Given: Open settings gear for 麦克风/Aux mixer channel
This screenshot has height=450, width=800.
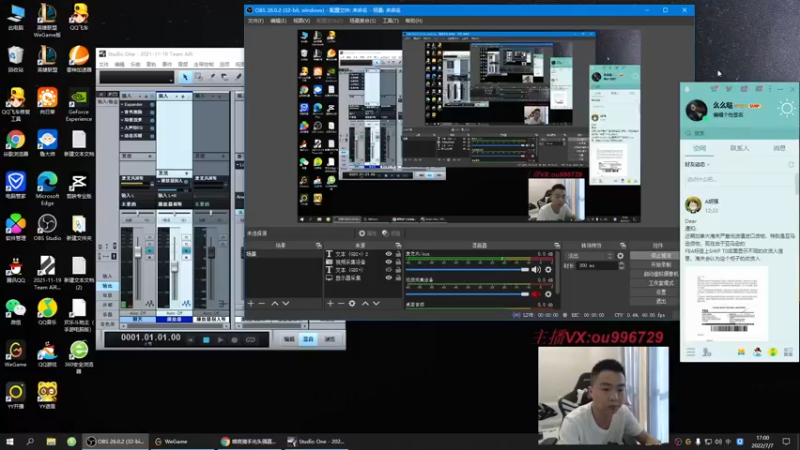Looking at the screenshot, I should click(548, 269).
